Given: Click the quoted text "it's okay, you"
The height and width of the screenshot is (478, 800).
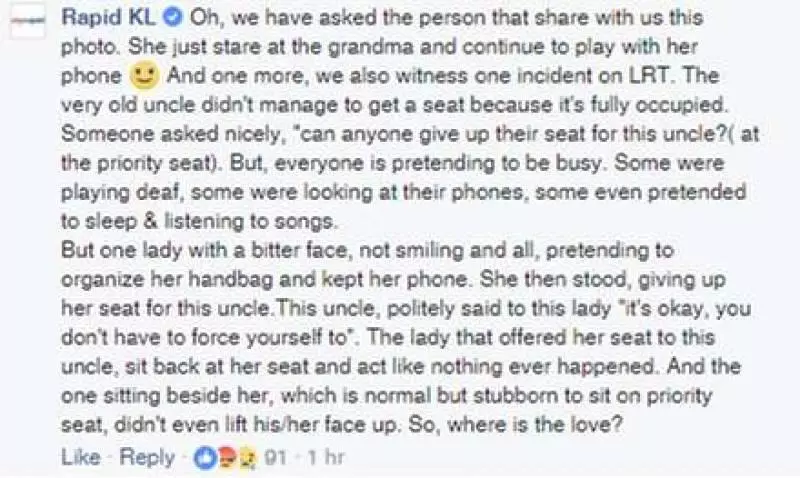Looking at the screenshot, I should pos(683,309).
